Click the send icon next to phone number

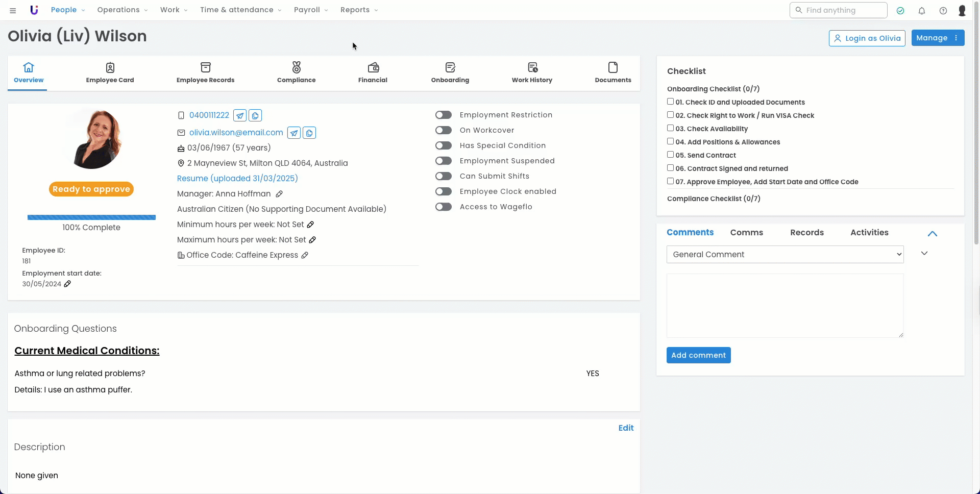(x=240, y=115)
